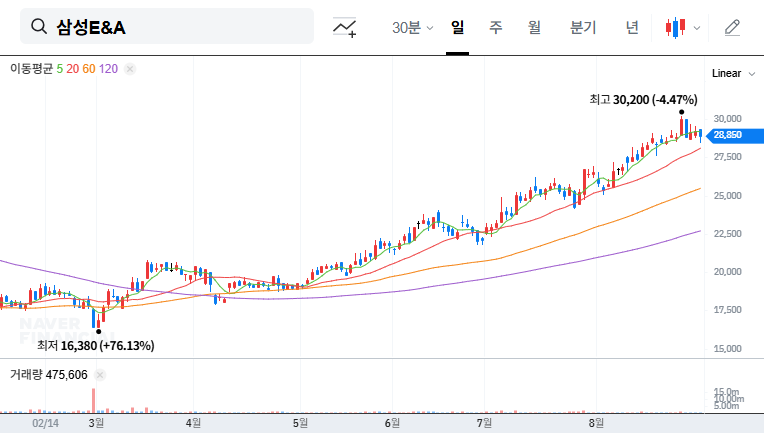Screen dimensions: 764x433
Task: Click the 8월 time axis label
Action: click(x=596, y=423)
